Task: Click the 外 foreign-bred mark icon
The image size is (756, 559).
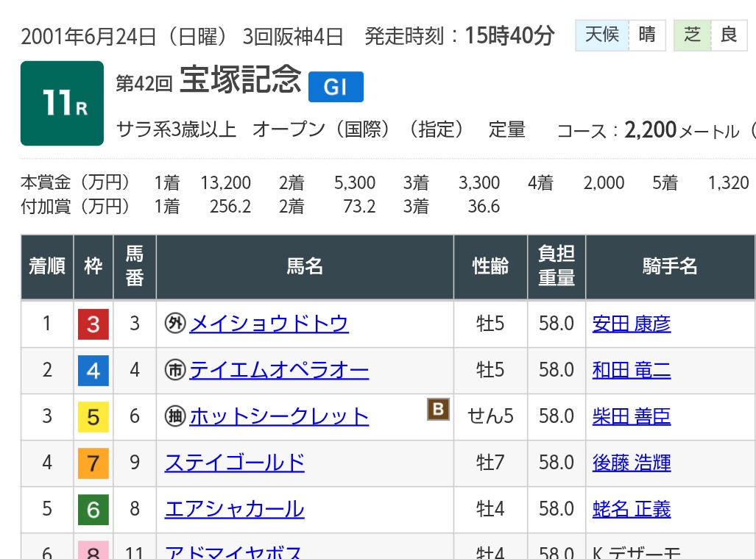Action: coord(175,324)
